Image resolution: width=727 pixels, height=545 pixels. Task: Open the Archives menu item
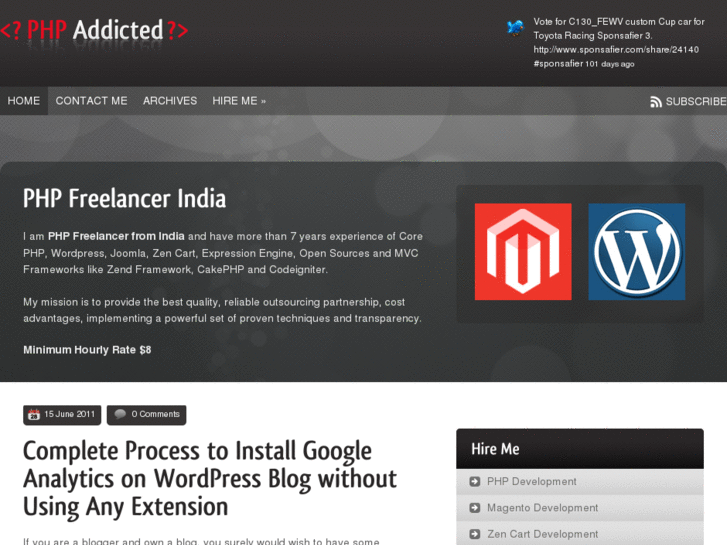tap(170, 101)
